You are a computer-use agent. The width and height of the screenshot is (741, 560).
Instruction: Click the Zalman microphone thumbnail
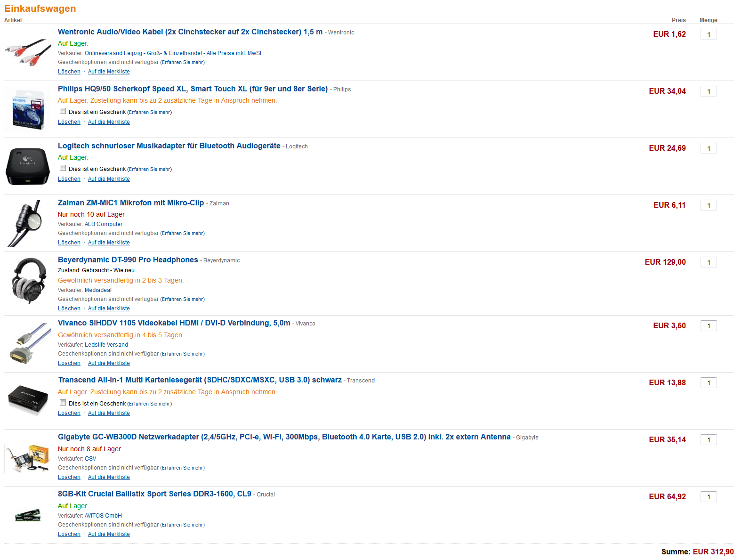point(25,223)
